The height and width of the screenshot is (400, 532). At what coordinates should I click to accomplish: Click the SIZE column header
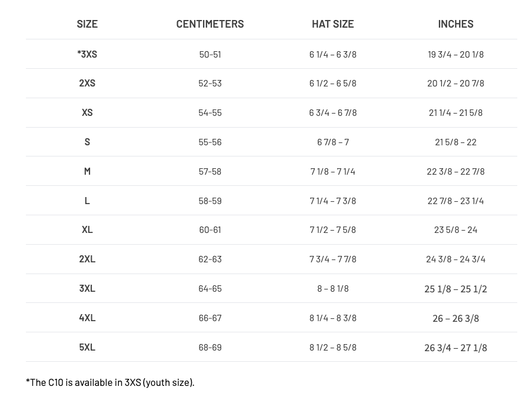click(x=87, y=24)
